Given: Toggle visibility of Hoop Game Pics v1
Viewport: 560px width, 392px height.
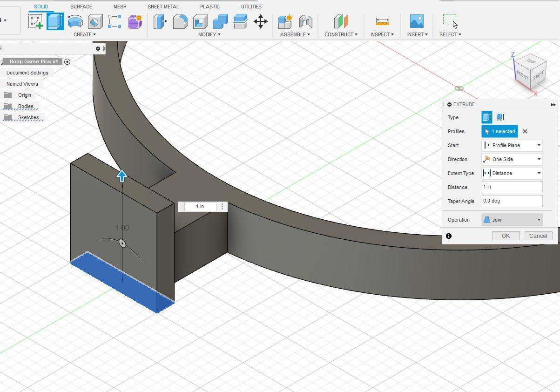Looking at the screenshot, I should point(67,61).
